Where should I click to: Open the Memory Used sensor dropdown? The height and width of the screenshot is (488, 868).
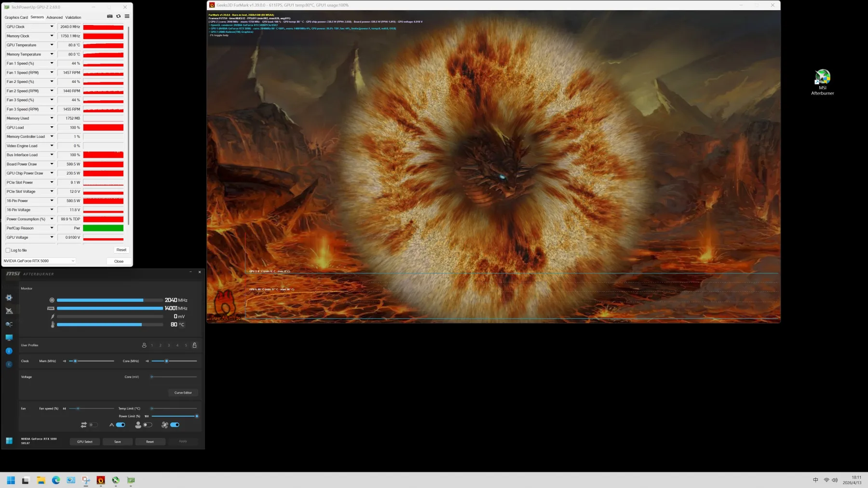(52, 119)
